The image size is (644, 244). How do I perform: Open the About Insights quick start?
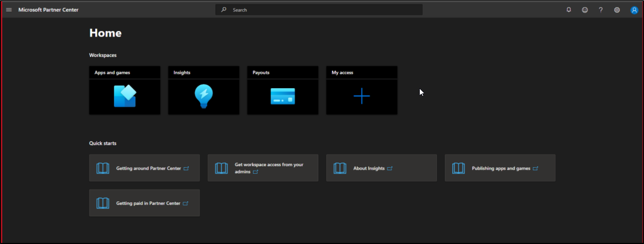(369, 168)
